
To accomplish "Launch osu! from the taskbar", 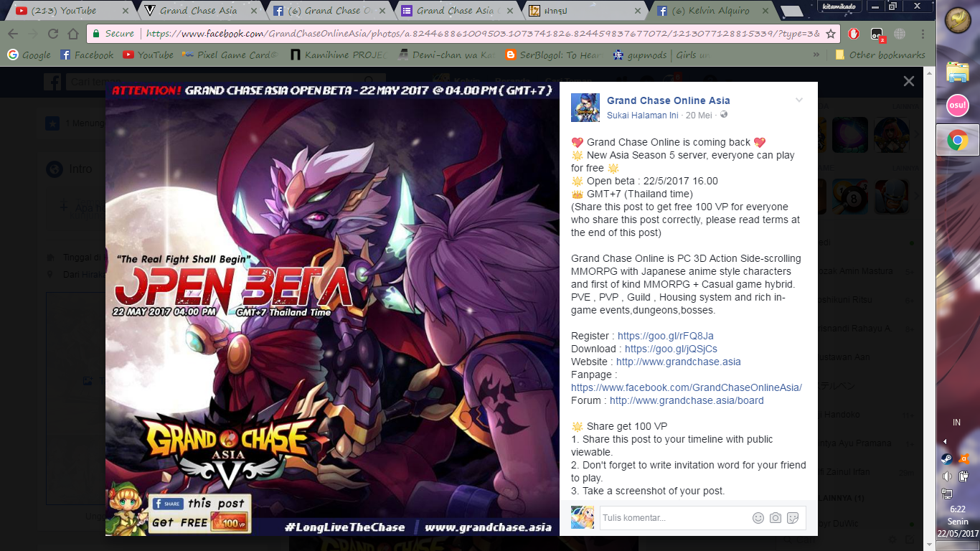I will tap(958, 105).
